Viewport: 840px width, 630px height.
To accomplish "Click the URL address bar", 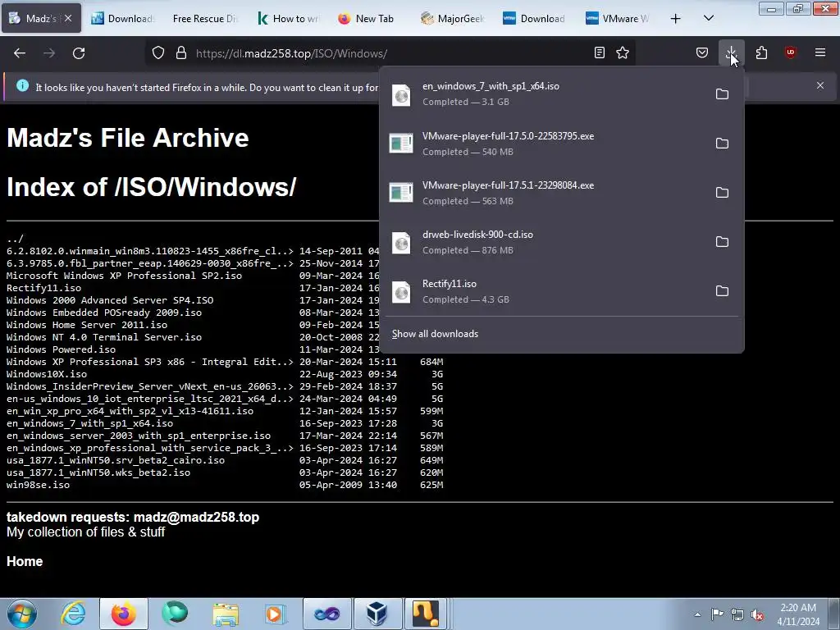I will [391, 53].
